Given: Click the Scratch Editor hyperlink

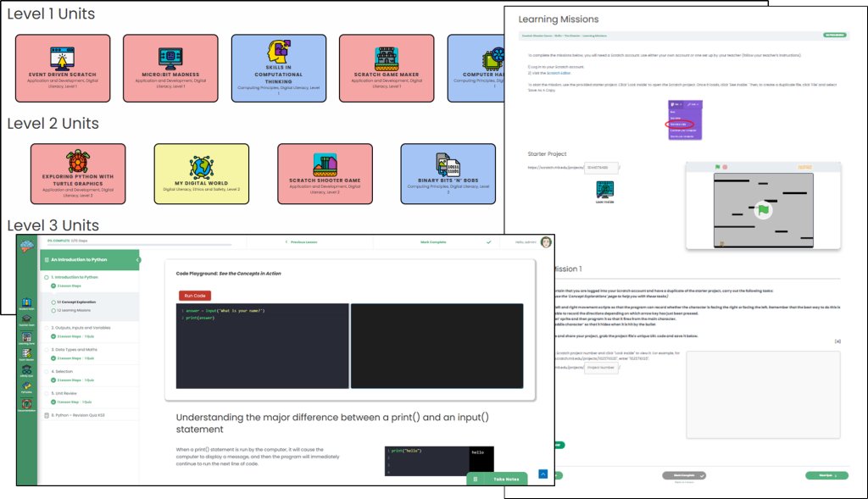Looking at the screenshot, I should click(x=559, y=73).
